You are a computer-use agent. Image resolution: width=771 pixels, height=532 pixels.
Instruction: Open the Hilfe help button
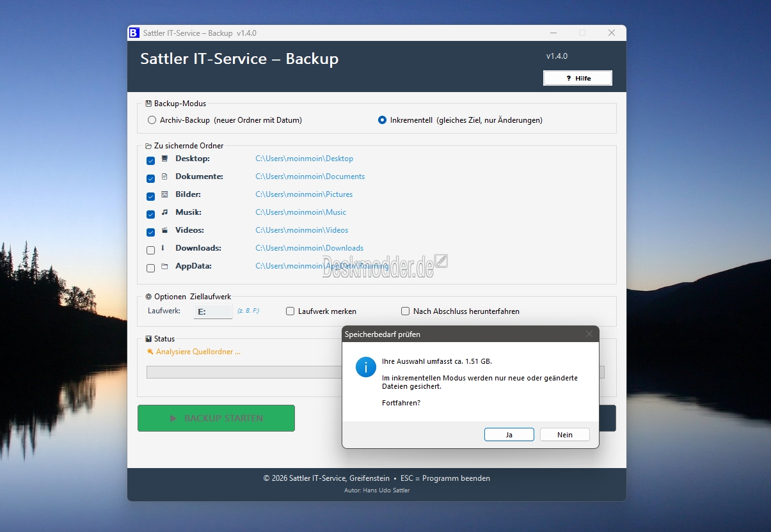click(577, 78)
